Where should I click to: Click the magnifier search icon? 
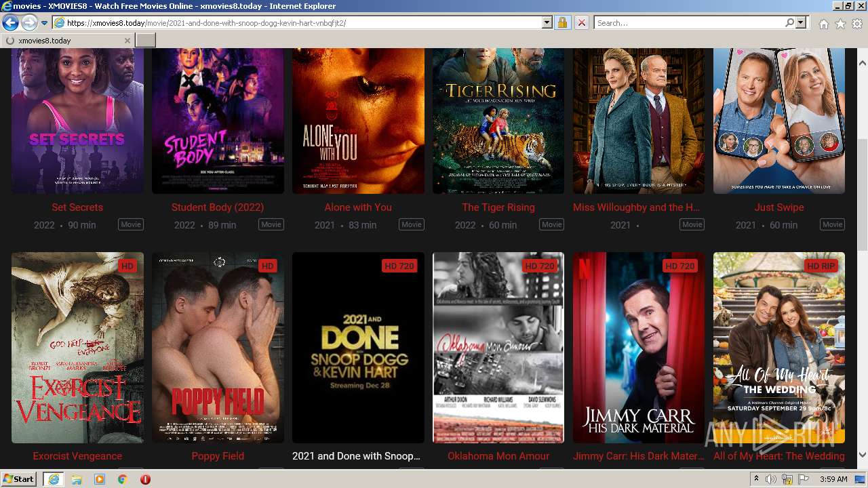coord(789,23)
